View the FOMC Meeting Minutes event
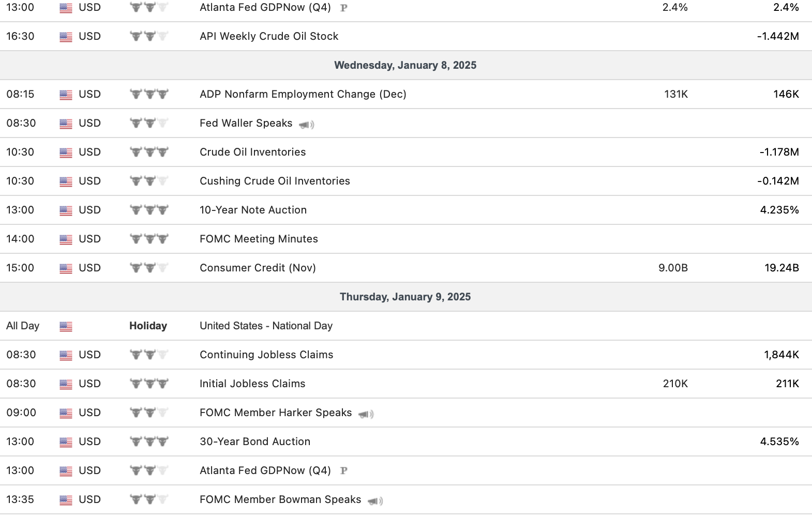Image resolution: width=812 pixels, height=518 pixels. pos(259,239)
